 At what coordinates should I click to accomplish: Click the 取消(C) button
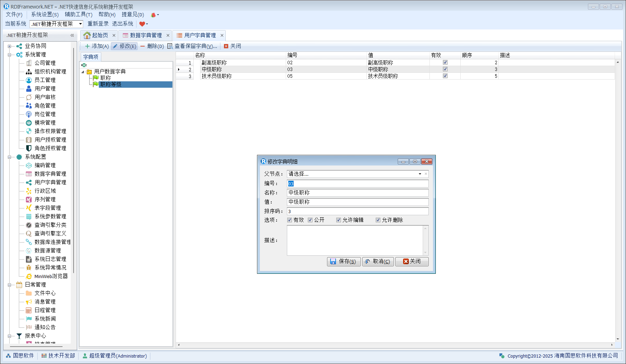pyautogui.click(x=378, y=261)
